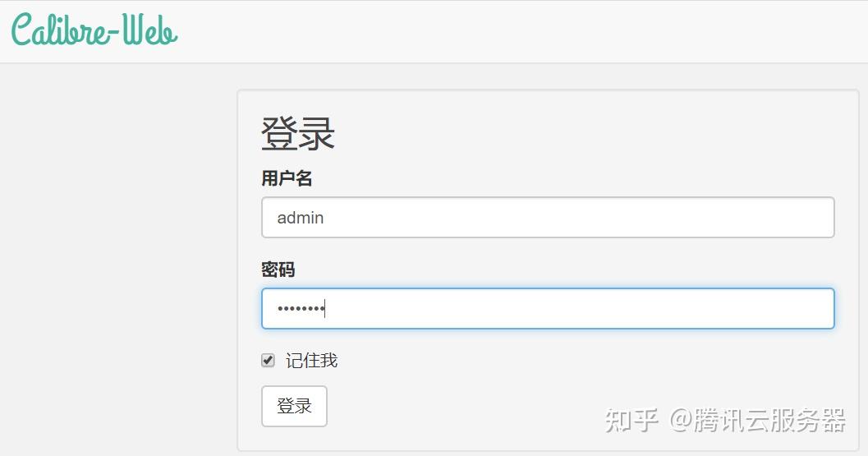The width and height of the screenshot is (868, 456).
Task: Uncheck the 记住我 checkbox
Action: [268, 361]
